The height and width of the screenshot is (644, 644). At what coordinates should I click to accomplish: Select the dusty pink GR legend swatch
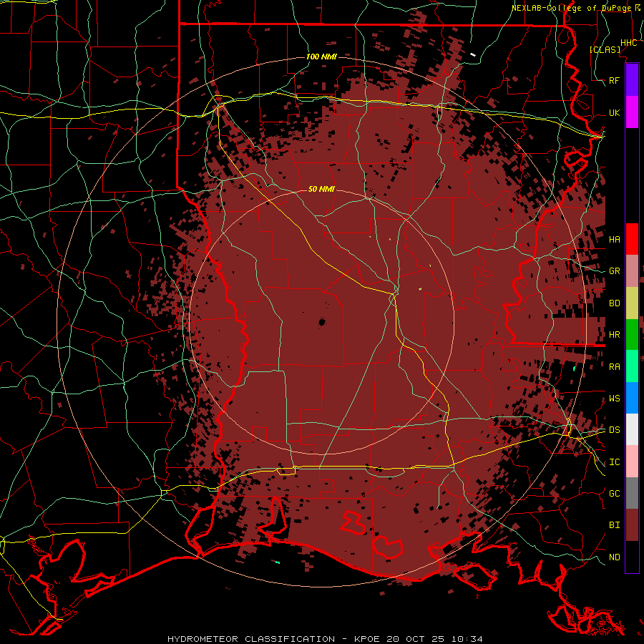point(632,271)
